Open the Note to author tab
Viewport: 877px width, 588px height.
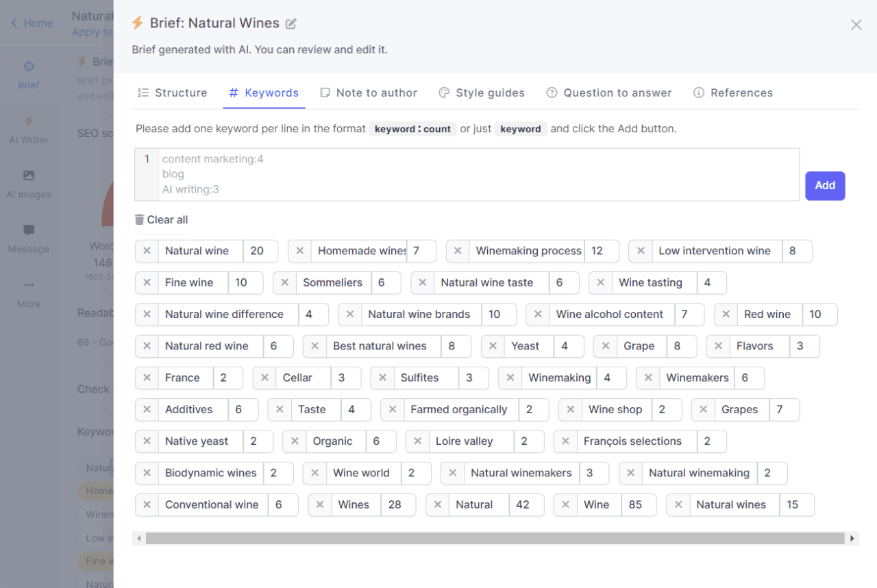tap(369, 93)
